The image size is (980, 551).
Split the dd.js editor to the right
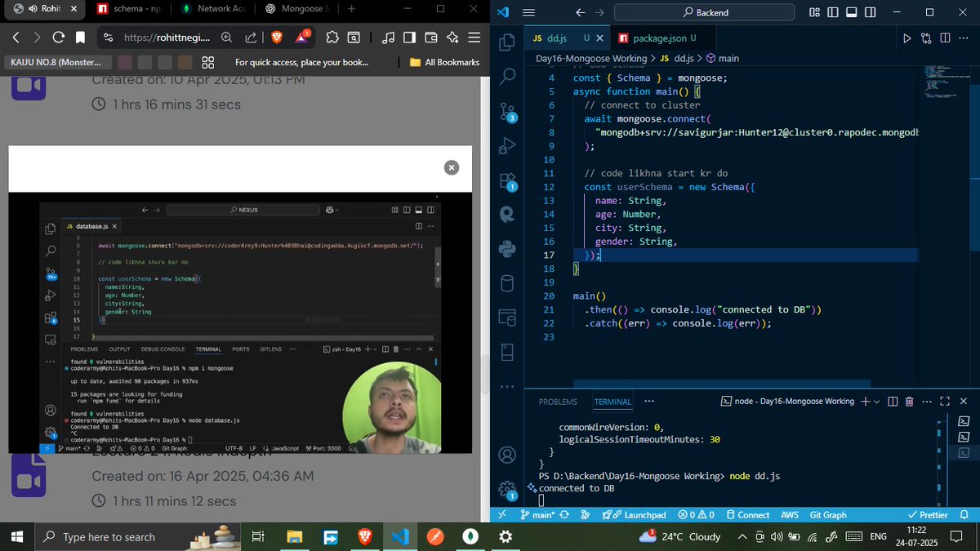[945, 38]
